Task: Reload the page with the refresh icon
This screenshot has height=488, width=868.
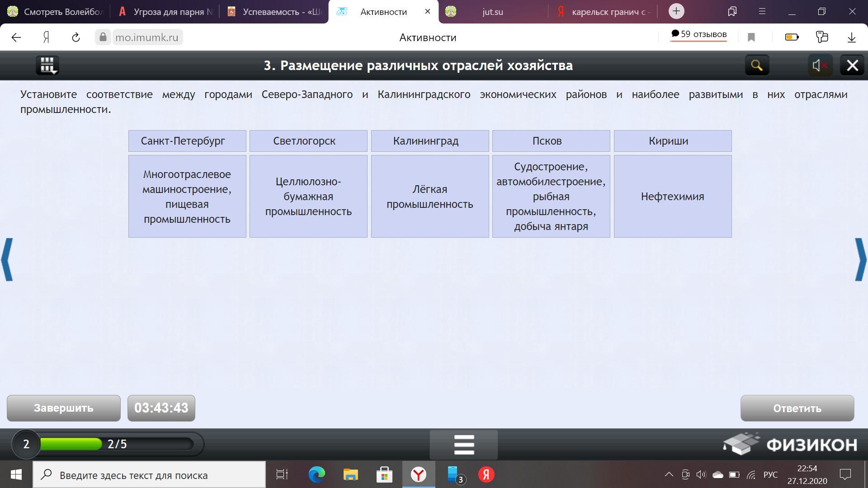Action: (76, 38)
